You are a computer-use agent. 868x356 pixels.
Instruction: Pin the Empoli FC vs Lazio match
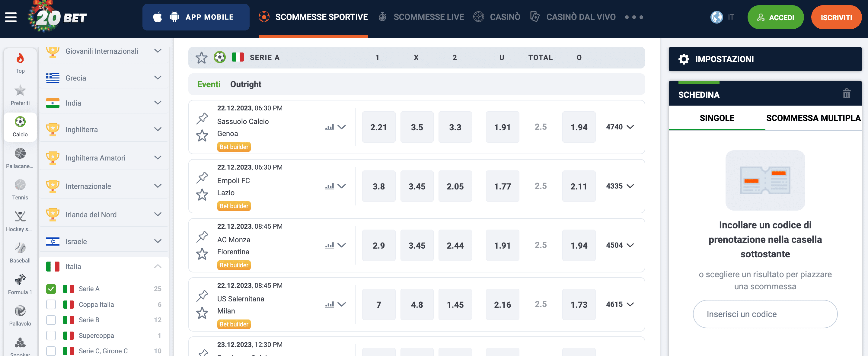pos(202,177)
